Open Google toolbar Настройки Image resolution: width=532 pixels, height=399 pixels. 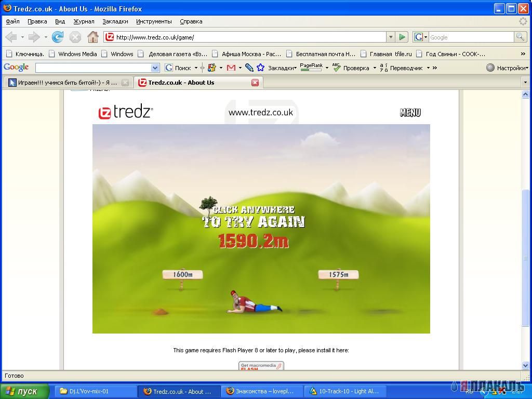507,68
